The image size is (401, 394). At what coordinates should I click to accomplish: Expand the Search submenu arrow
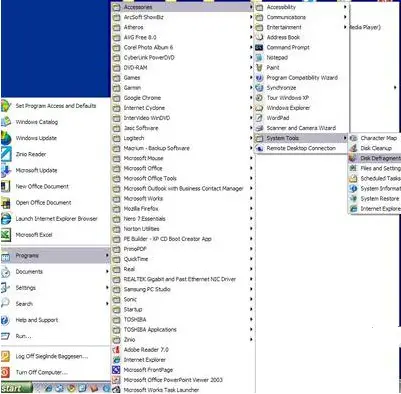pos(107,304)
